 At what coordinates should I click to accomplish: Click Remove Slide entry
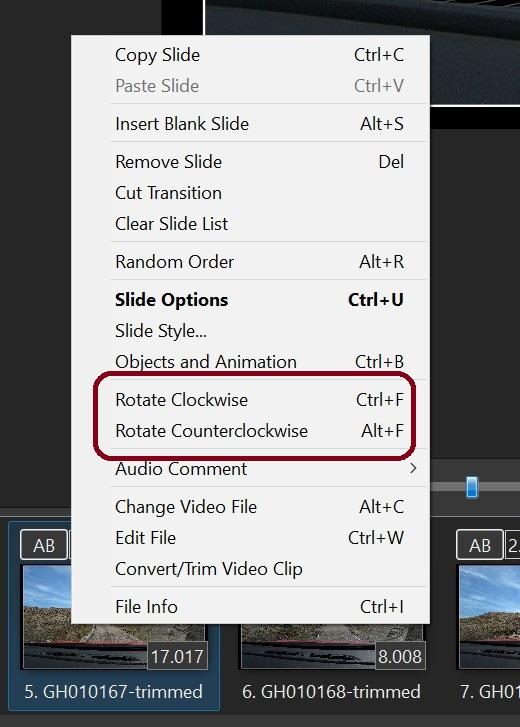250,162
